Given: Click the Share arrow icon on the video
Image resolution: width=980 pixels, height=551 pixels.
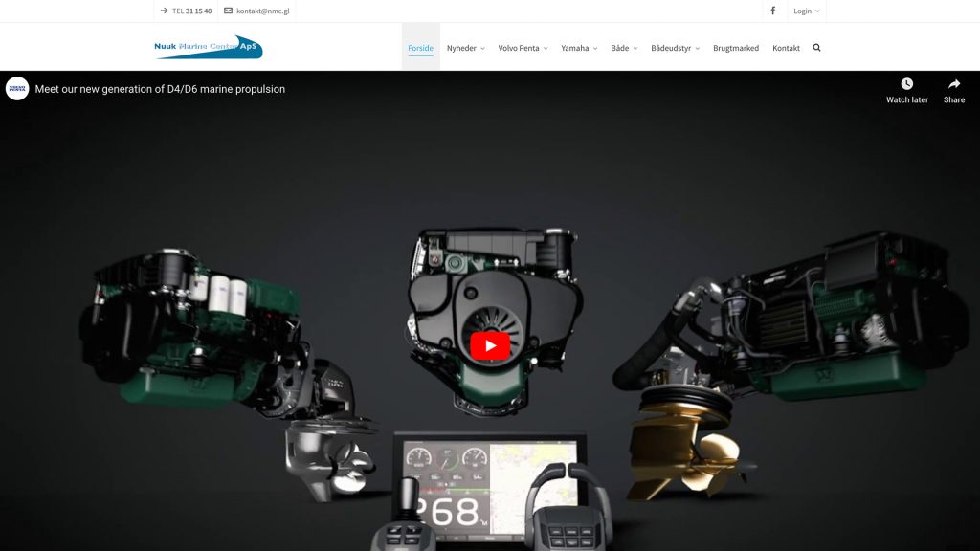Looking at the screenshot, I should point(954,85).
